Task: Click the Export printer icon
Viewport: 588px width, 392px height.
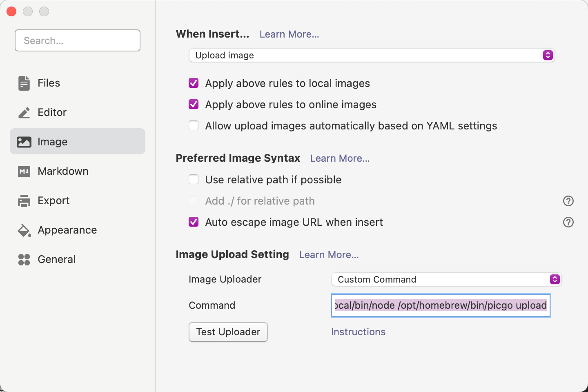Action: click(x=24, y=200)
